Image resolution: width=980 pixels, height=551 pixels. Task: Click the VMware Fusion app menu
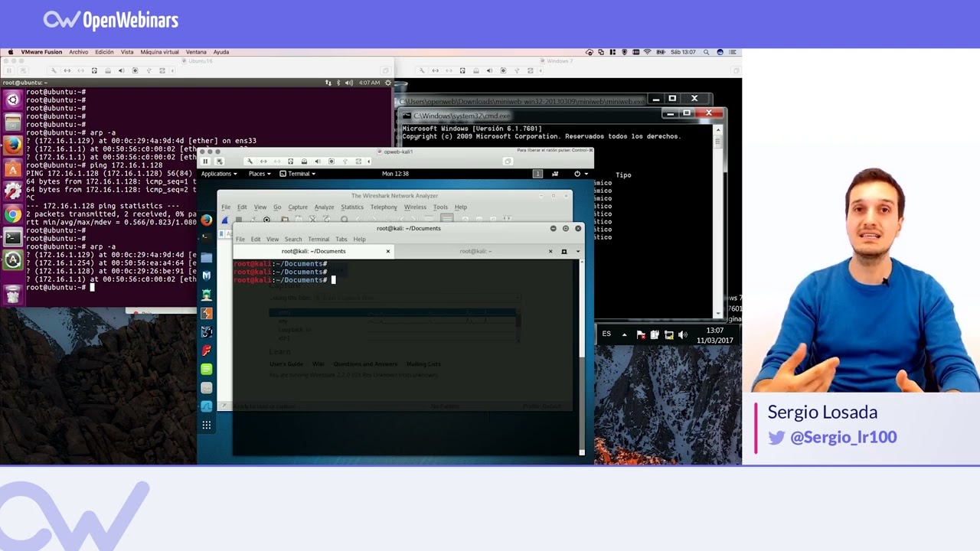coord(41,52)
